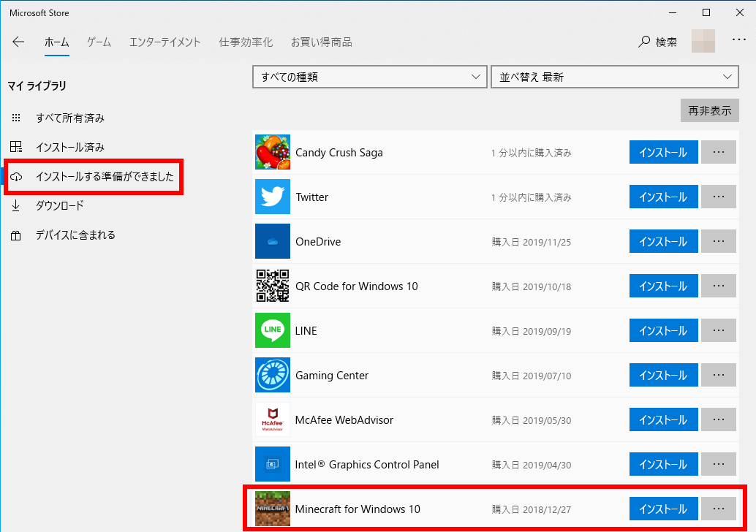Select インストール済み in the library
Screen dimensions: 756x532
(70, 147)
